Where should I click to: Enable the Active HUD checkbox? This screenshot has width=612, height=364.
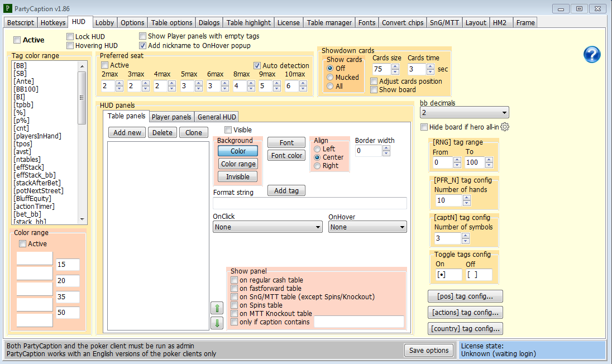click(x=17, y=40)
